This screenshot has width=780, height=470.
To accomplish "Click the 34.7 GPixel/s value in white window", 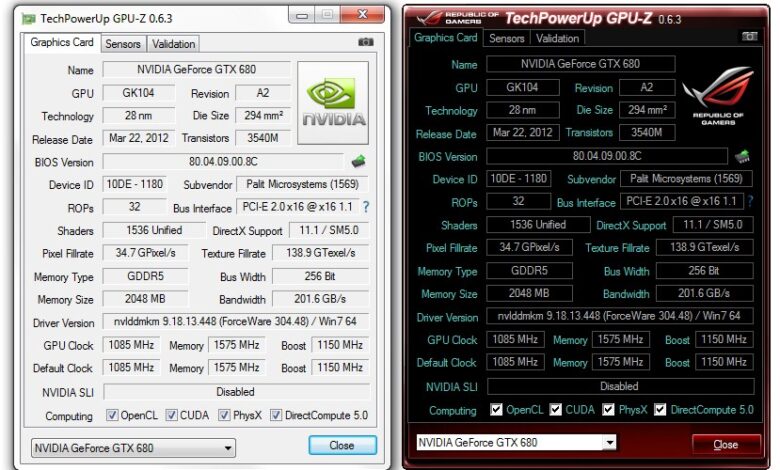I will [145, 253].
